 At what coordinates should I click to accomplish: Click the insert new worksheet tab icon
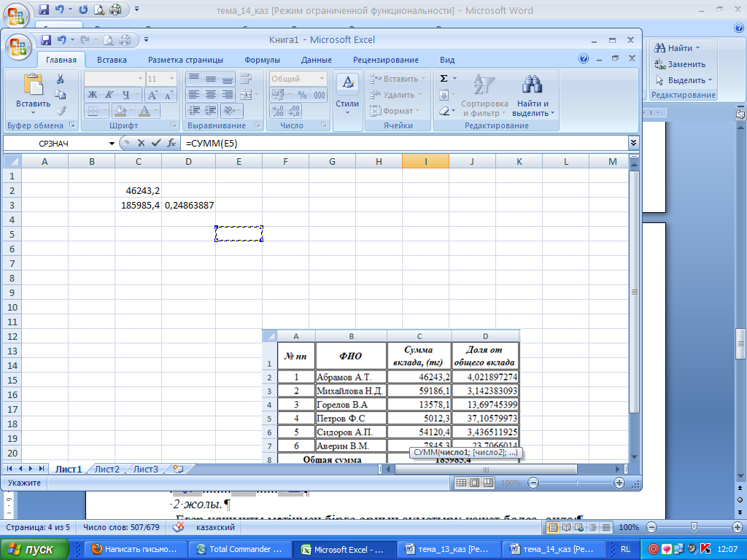(178, 469)
